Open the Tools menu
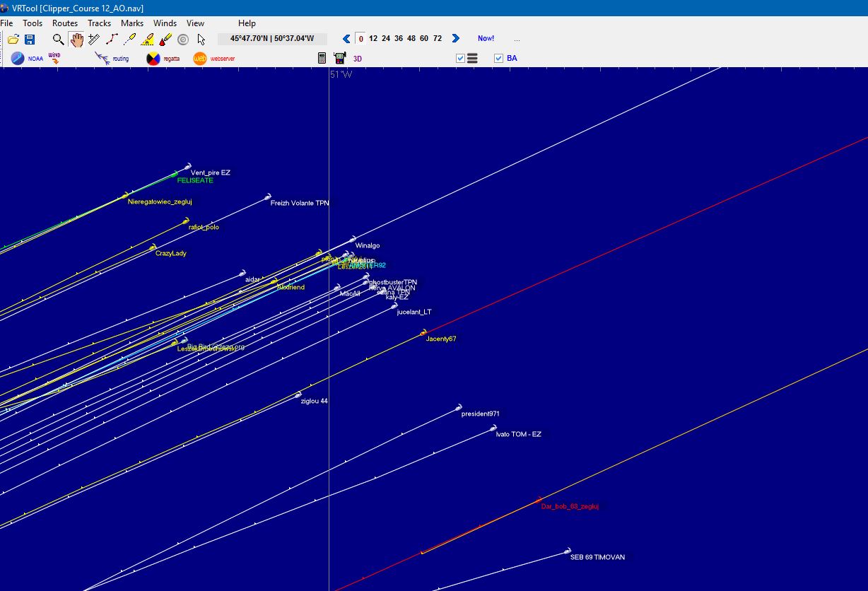 [33, 23]
